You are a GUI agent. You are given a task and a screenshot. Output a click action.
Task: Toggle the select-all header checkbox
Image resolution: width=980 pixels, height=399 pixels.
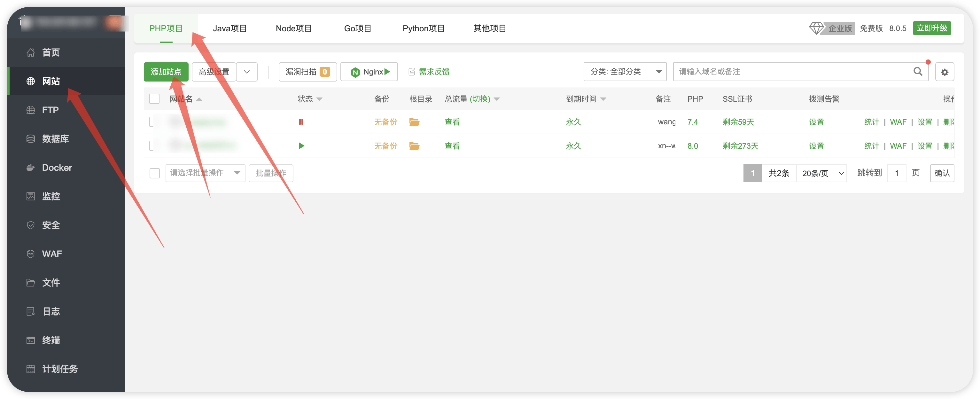tap(154, 99)
